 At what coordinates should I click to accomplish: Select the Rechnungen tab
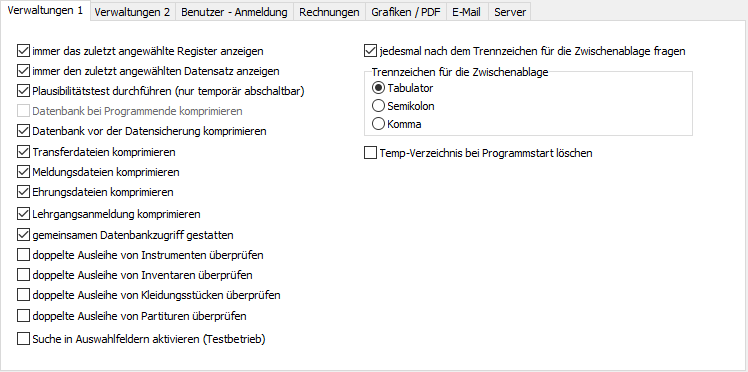click(329, 12)
